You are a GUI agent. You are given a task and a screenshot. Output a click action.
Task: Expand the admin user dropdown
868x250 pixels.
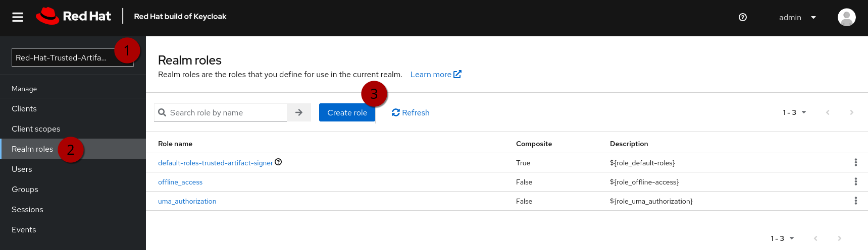[797, 17]
